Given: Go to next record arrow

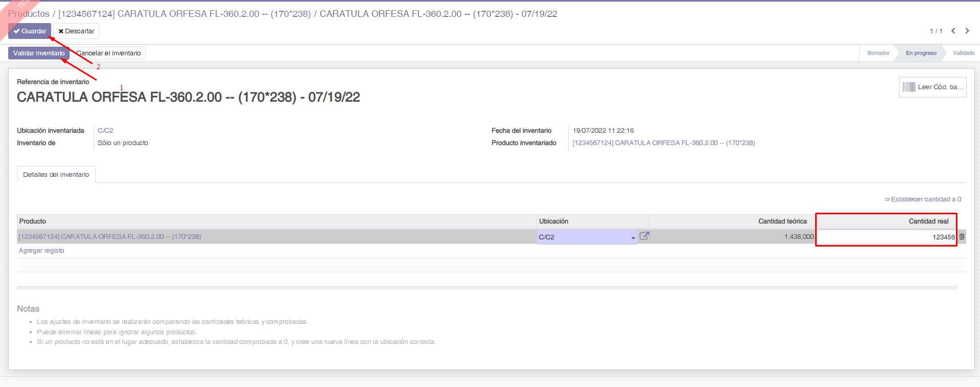Looking at the screenshot, I should click(x=967, y=31).
